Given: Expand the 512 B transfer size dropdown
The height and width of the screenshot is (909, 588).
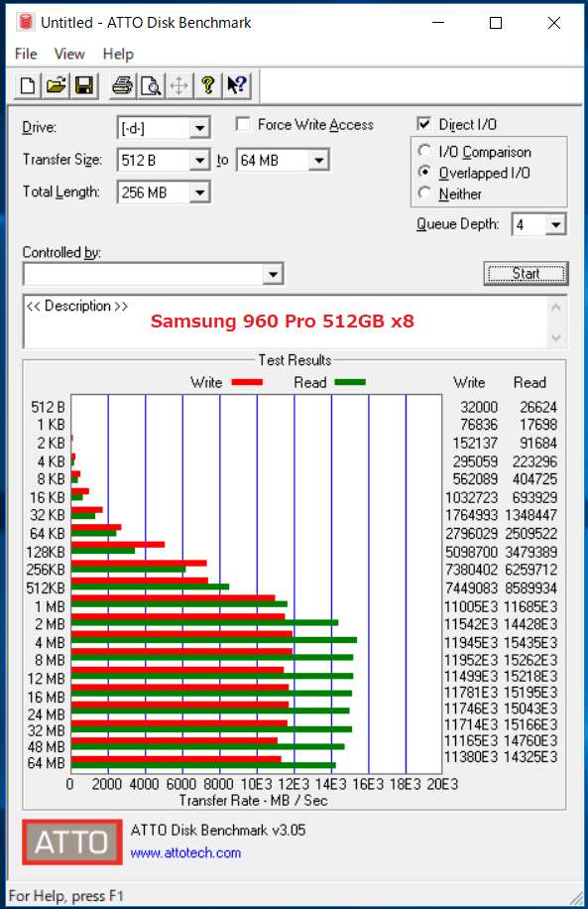Looking at the screenshot, I should click(x=199, y=160).
